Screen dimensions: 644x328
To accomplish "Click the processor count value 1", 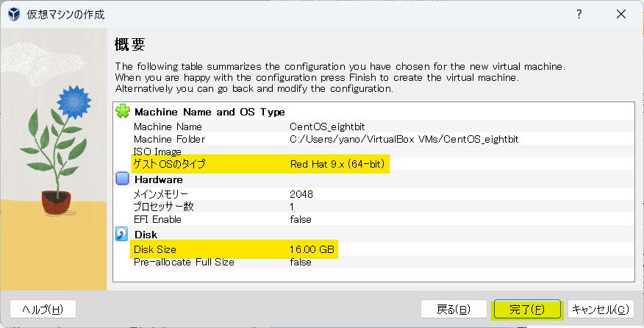I will [292, 207].
